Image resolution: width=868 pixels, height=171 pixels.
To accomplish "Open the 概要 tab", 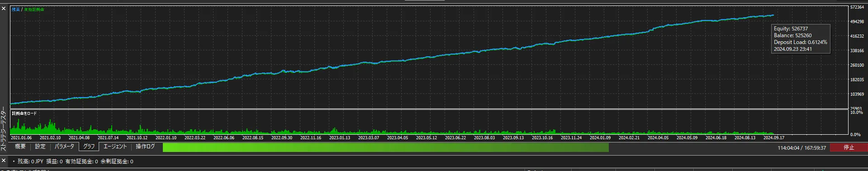I will point(20,147).
